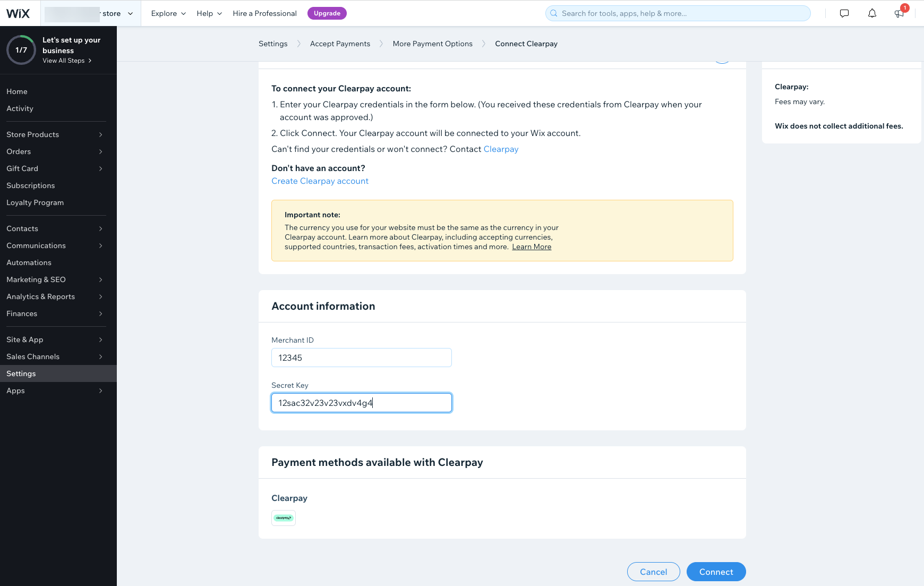Click the Cancel button
Screen dimensions: 924x586
point(653,572)
